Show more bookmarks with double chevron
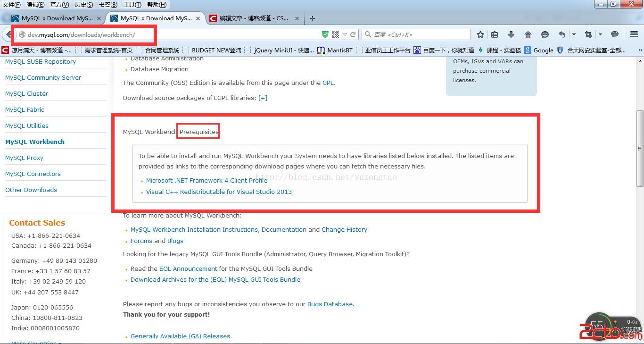The image size is (644, 344). [x=640, y=50]
